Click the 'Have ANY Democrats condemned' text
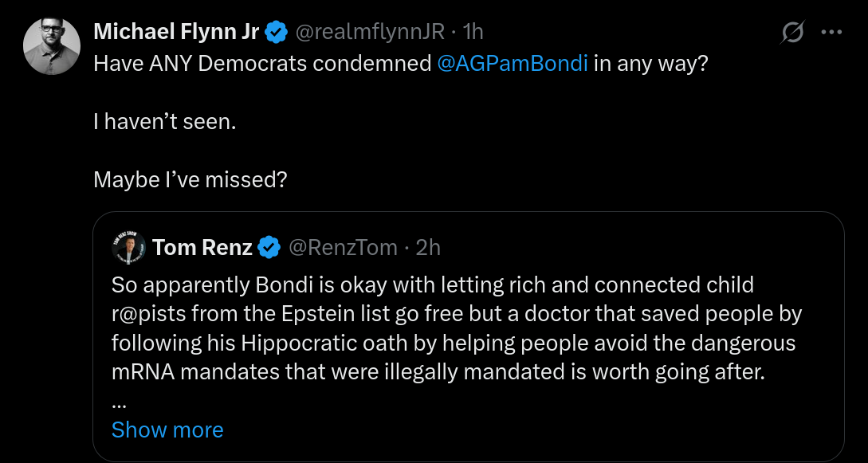The image size is (868, 463). [262, 65]
